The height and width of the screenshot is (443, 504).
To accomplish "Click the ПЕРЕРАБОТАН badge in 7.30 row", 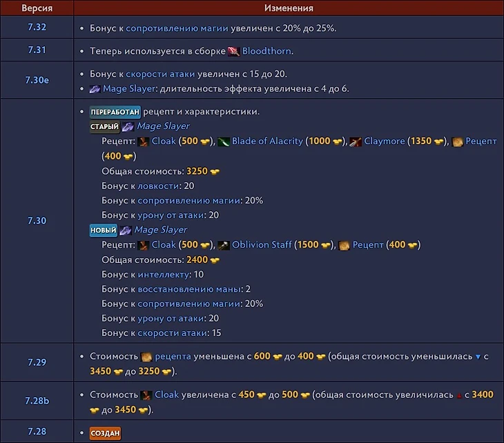I will (x=115, y=112).
